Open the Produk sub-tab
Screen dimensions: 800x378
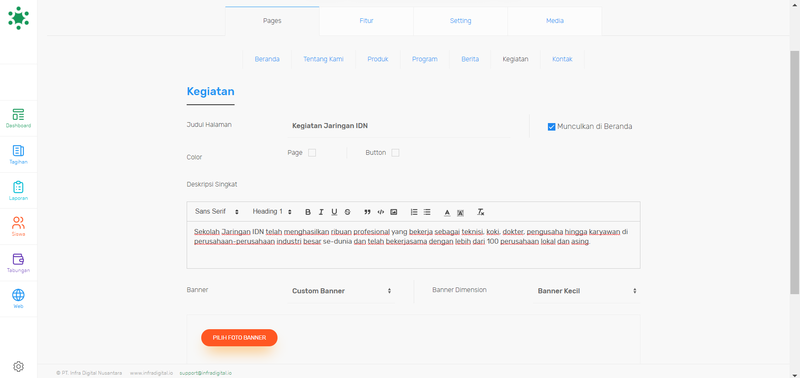pyautogui.click(x=378, y=59)
